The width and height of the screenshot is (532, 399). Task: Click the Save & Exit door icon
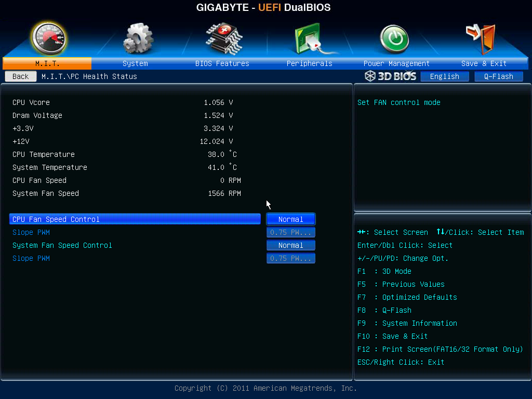(481, 38)
